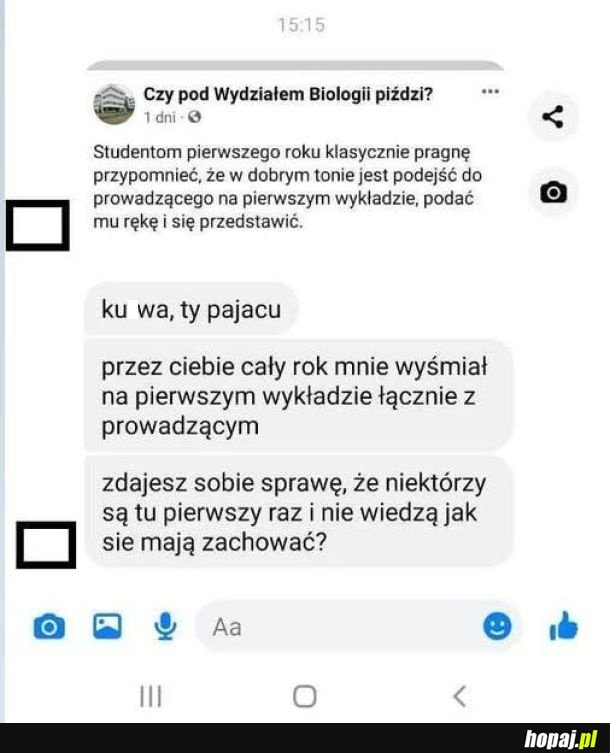Send a thumbs-up like
The width and height of the screenshot is (610, 753).
[x=563, y=626]
